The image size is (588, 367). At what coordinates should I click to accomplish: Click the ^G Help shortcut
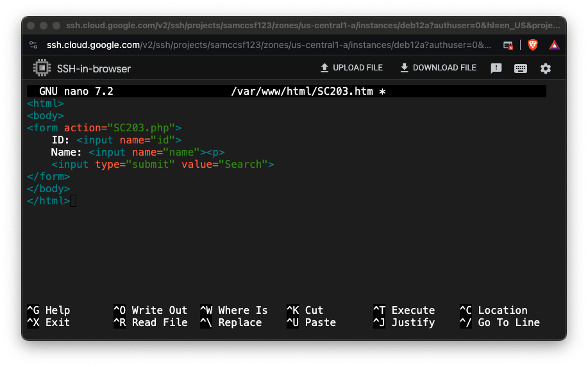[x=48, y=310]
